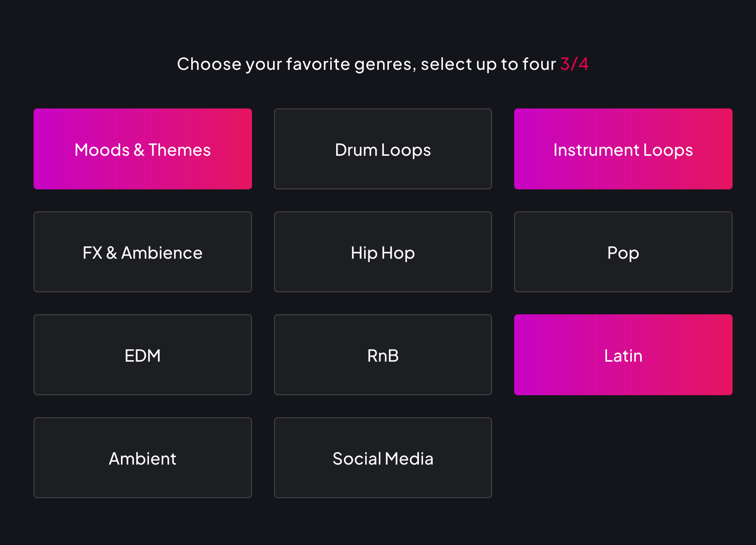Deselect the Instrument Loops tile
The width and height of the screenshot is (756, 545).
coord(623,149)
